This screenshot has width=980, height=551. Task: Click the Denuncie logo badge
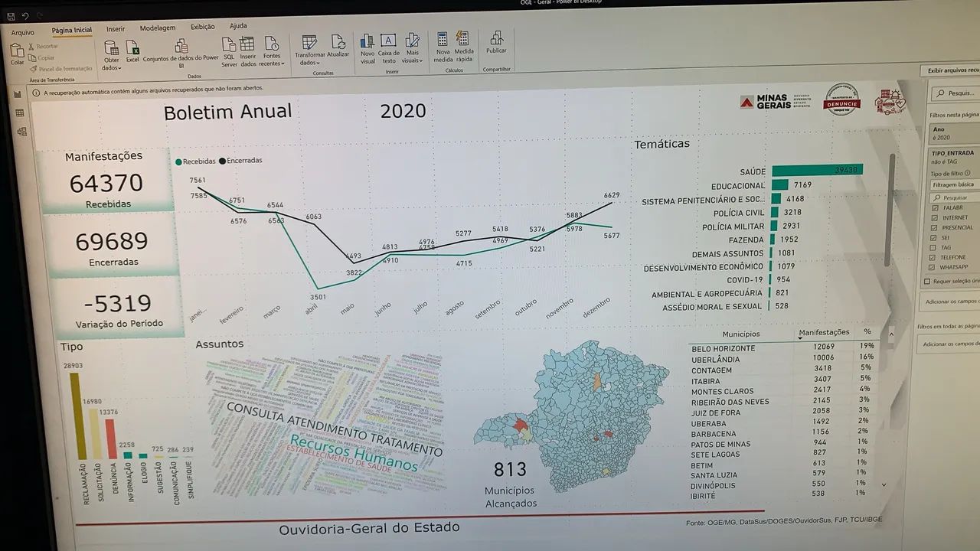click(842, 99)
